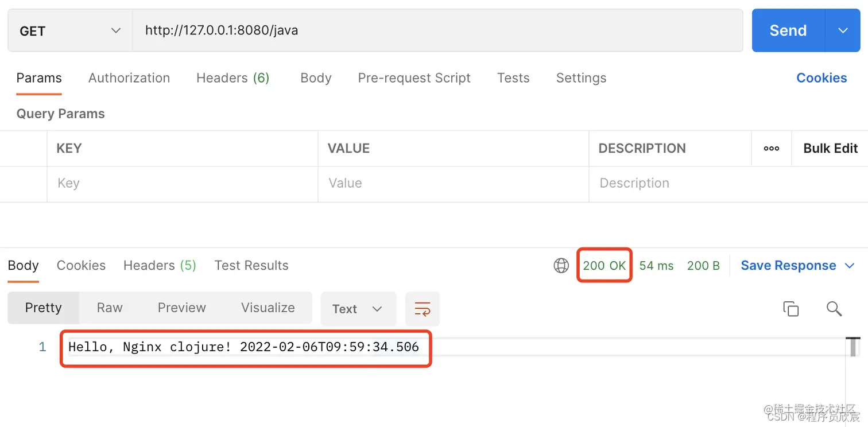Viewport: 868px width, 427px height.
Task: Click the Hello, Nginx clojure response line
Action: coord(244,347)
